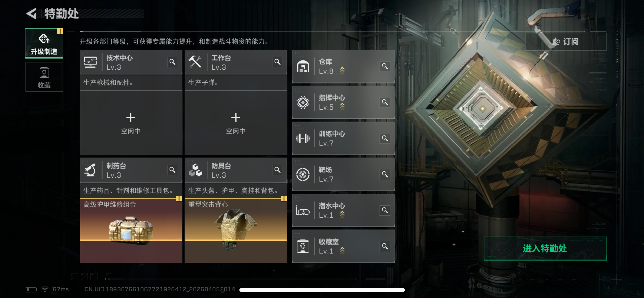
Task: Switch to the 收藏 sidebar tab
Action: 44,77
